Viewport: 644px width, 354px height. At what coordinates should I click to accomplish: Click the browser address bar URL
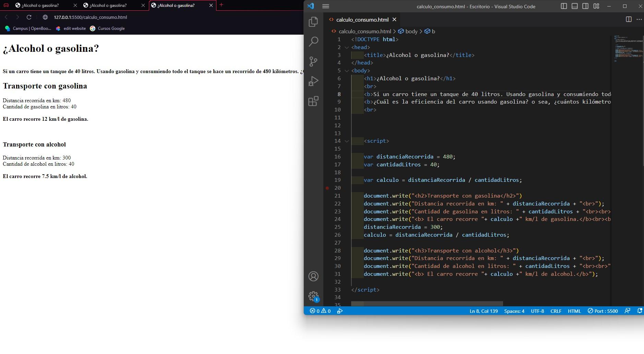[x=90, y=17]
